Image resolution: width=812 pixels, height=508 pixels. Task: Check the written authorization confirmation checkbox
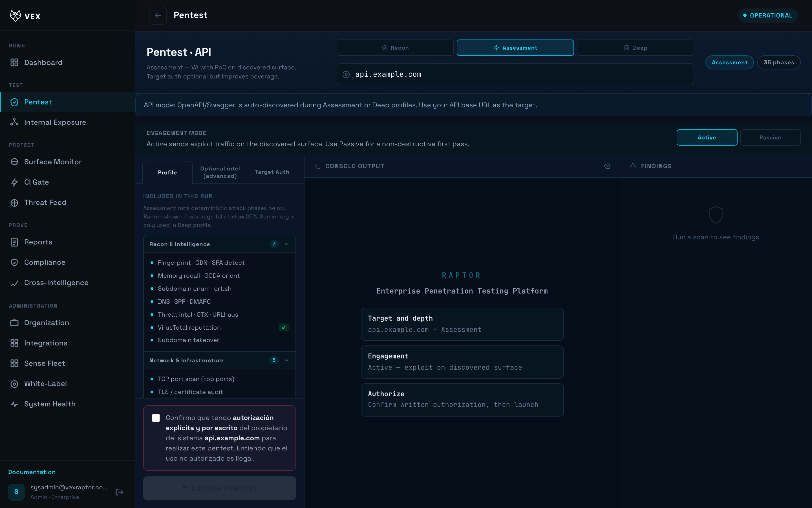tap(156, 418)
